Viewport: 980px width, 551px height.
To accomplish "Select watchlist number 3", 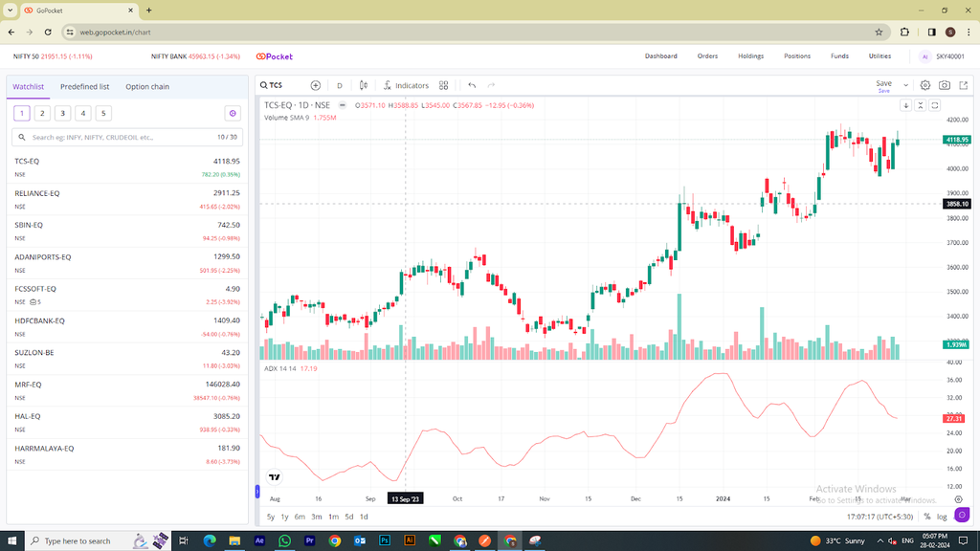I will pos(62,113).
